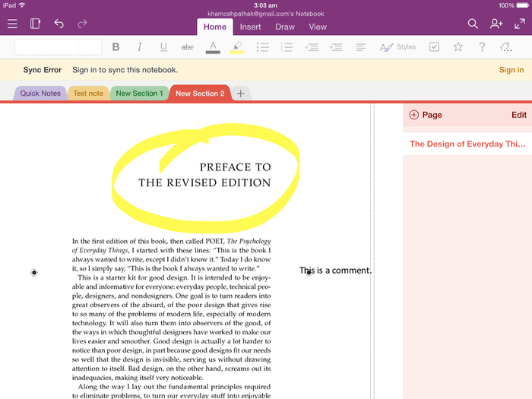Switch to the Insert tab
This screenshot has height=399, width=532.
click(x=250, y=27)
